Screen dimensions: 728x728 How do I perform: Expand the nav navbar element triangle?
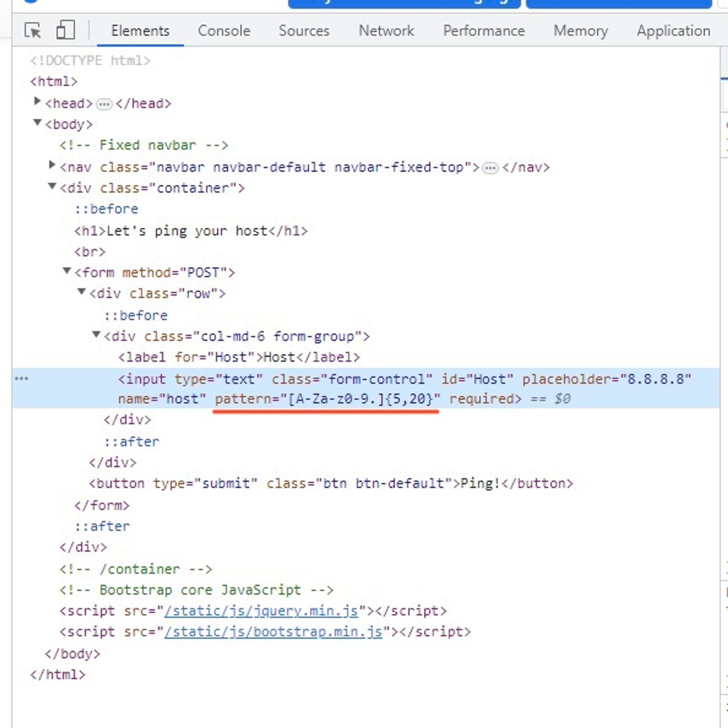click(x=52, y=165)
